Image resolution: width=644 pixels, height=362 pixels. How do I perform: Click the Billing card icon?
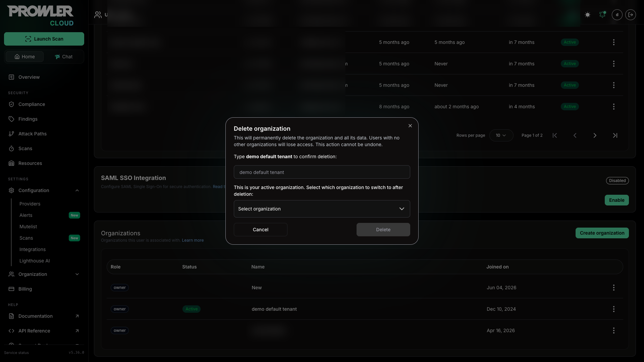point(11,289)
